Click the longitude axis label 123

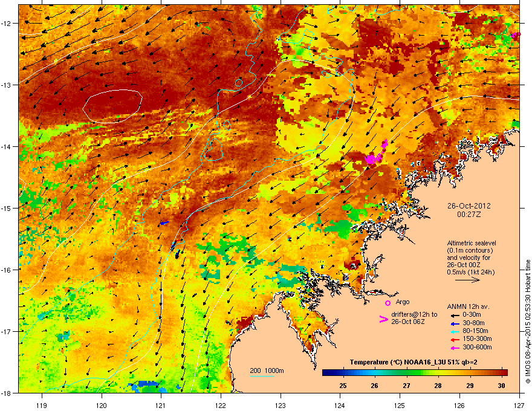click(x=281, y=405)
